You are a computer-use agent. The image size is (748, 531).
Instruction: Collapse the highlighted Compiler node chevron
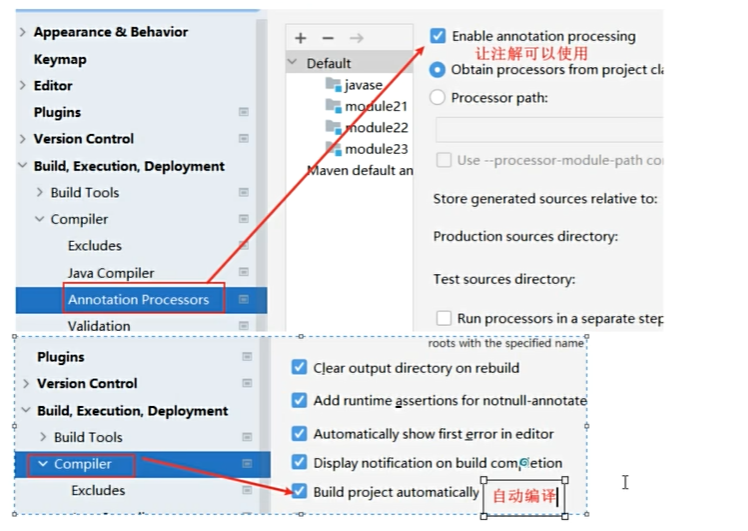43,464
